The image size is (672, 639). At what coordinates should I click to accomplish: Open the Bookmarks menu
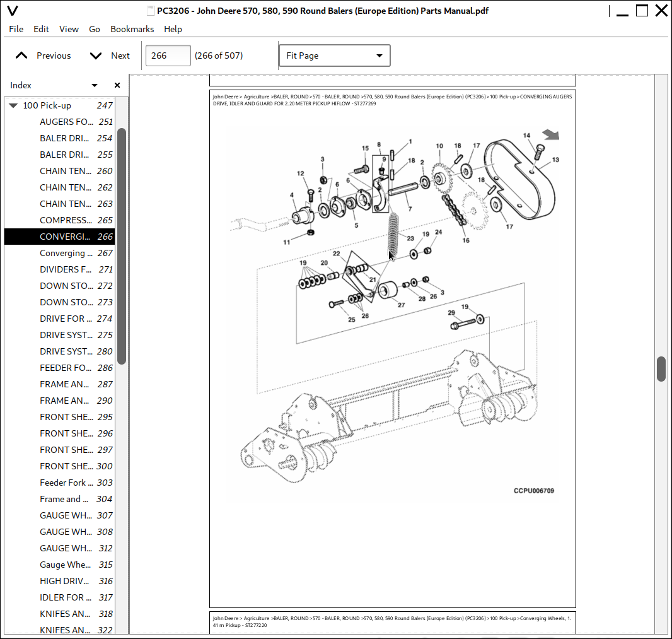coord(132,29)
